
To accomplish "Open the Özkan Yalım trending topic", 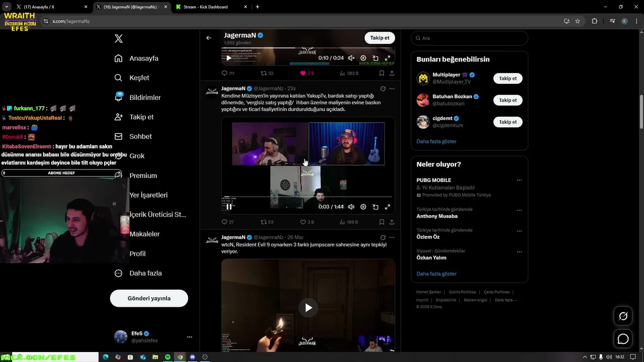I will click(431, 257).
